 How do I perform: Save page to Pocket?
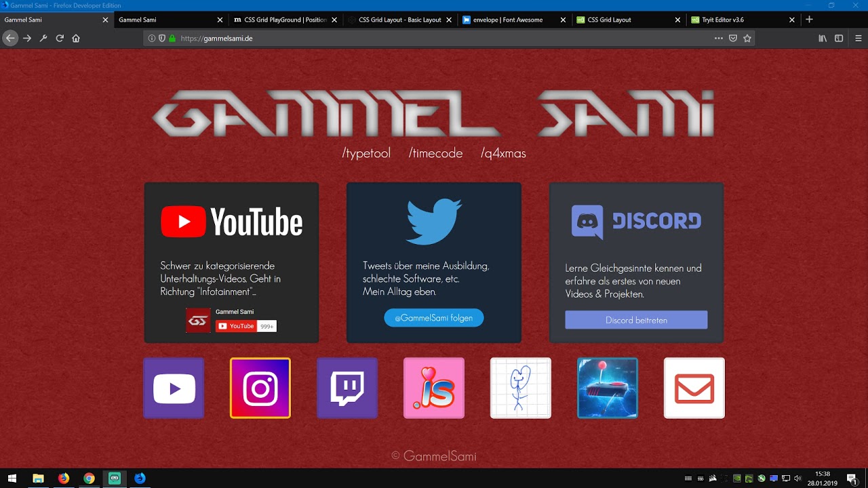733,39
